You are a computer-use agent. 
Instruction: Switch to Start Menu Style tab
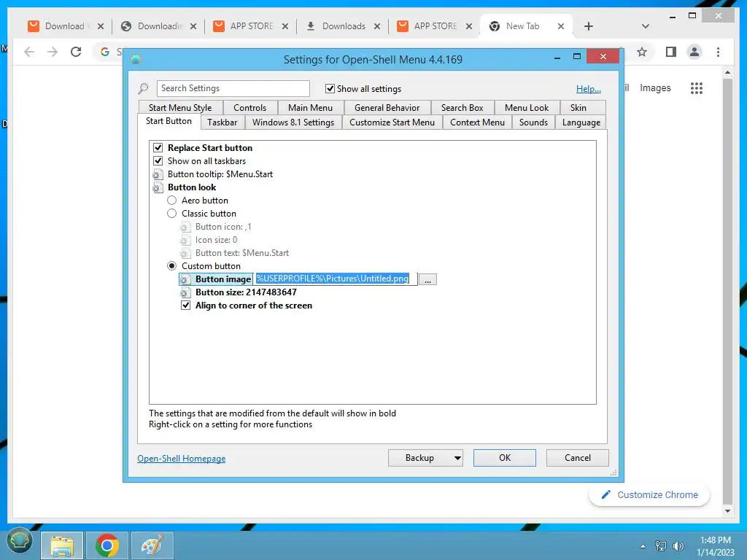[180, 108]
